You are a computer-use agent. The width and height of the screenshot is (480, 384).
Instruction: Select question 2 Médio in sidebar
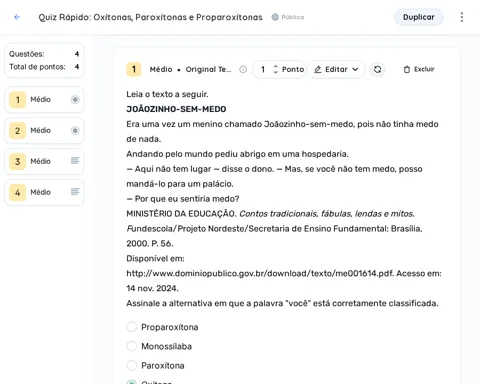tap(44, 131)
